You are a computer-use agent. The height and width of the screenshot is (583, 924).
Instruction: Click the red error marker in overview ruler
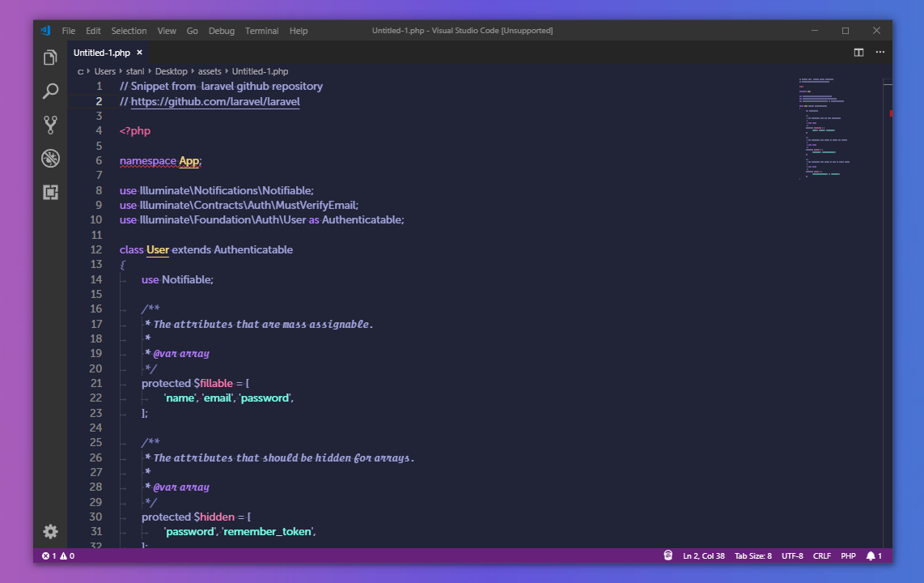point(891,113)
